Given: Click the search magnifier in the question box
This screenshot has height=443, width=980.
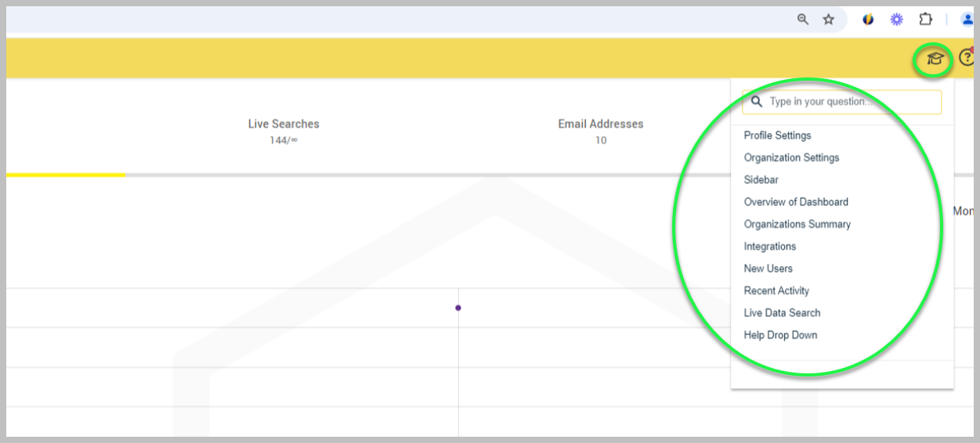Looking at the screenshot, I should click(x=757, y=102).
